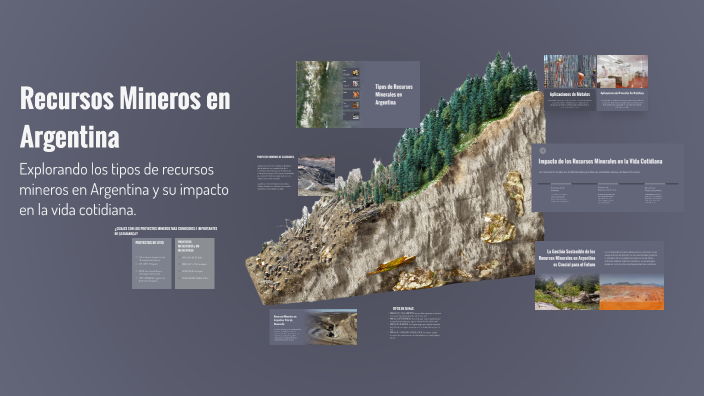Open the 'Aplicaciones de Minerales No Metálicos' card
This screenshot has width=704, height=396.
(x=622, y=100)
